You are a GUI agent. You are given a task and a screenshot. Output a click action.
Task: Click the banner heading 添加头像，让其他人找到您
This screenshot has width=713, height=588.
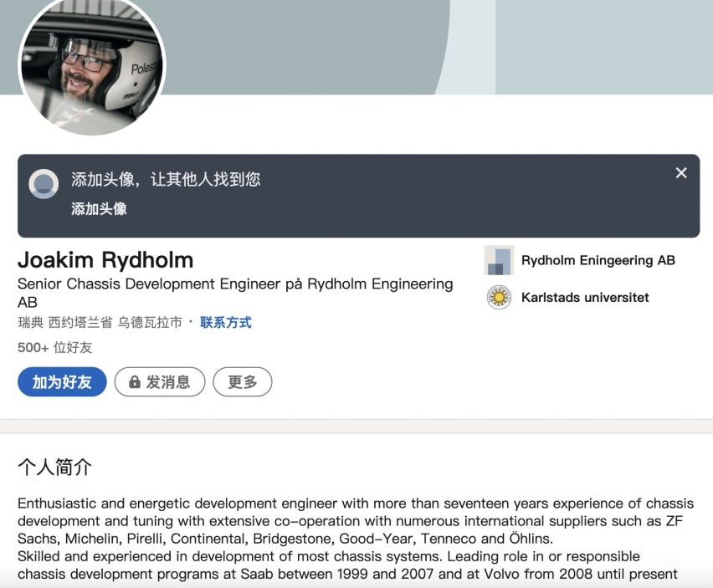tap(166, 179)
